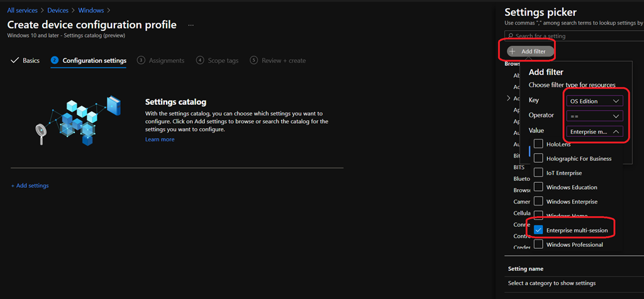Click the step 4 Scope tags number icon
The width and height of the screenshot is (644, 299).
200,60
